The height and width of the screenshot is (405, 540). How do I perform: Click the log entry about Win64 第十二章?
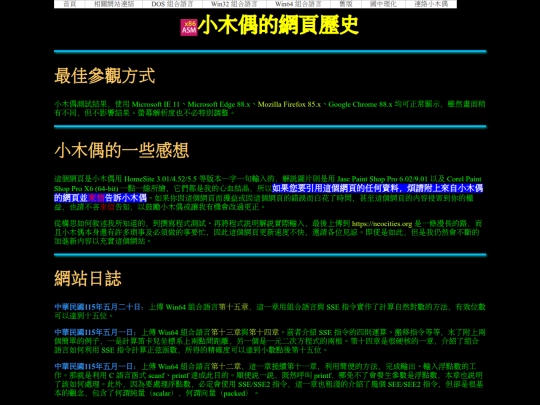270,380
